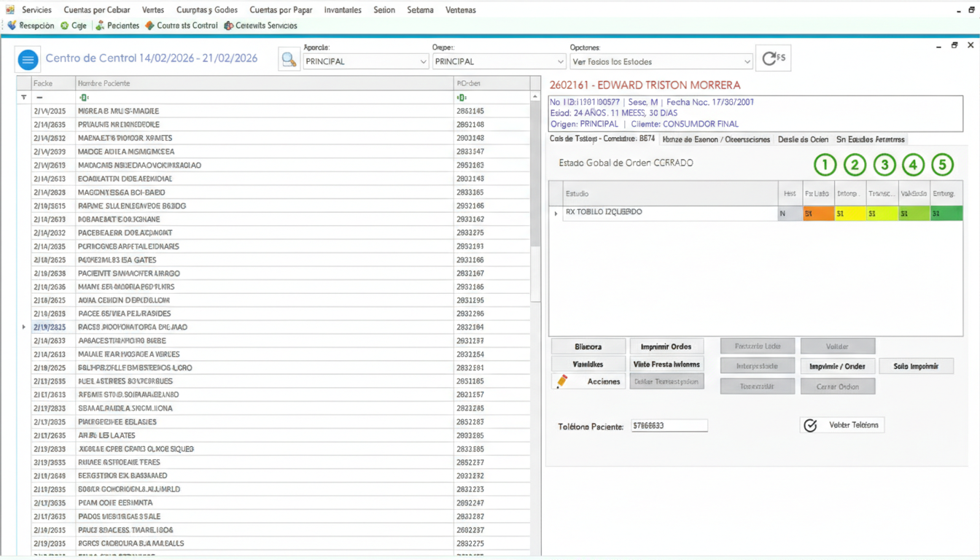
Task: Open Recepción from the toolbar
Action: pyautogui.click(x=31, y=26)
